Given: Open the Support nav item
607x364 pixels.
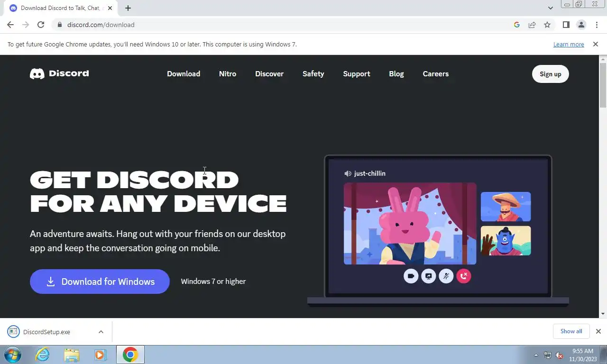Looking at the screenshot, I should [357, 74].
